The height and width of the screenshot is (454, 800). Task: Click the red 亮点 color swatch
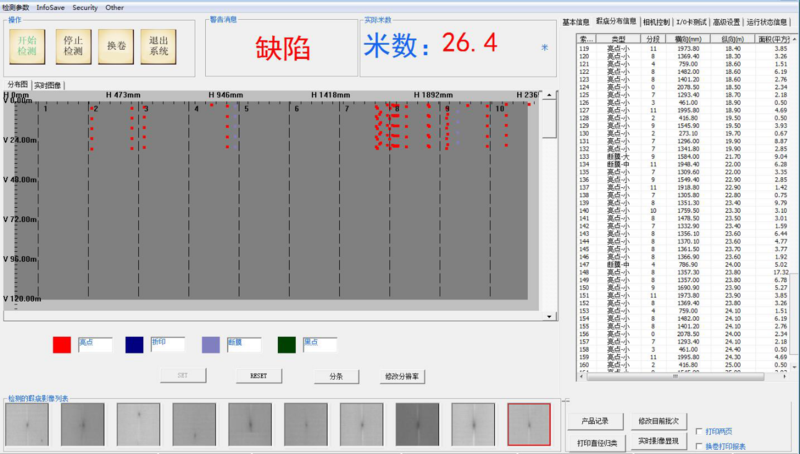click(62, 345)
